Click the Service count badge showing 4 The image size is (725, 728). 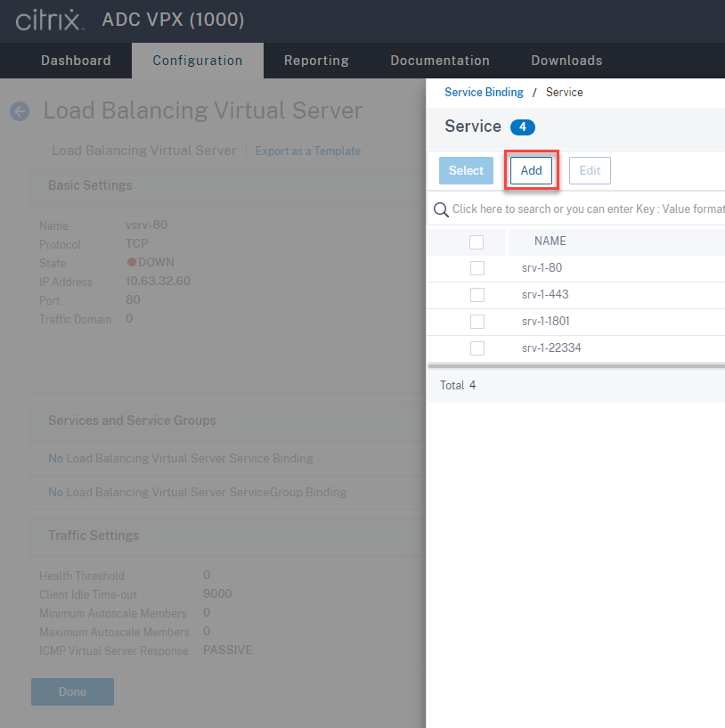(x=523, y=127)
